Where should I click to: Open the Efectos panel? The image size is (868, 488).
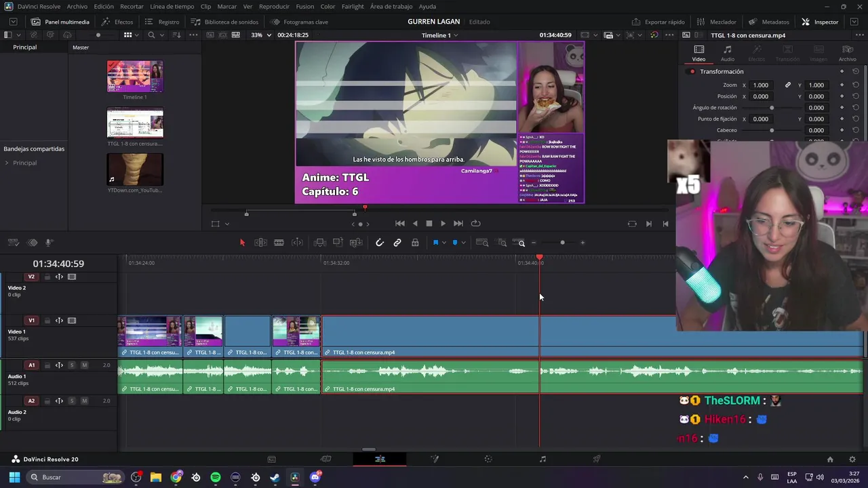pyautogui.click(x=117, y=22)
